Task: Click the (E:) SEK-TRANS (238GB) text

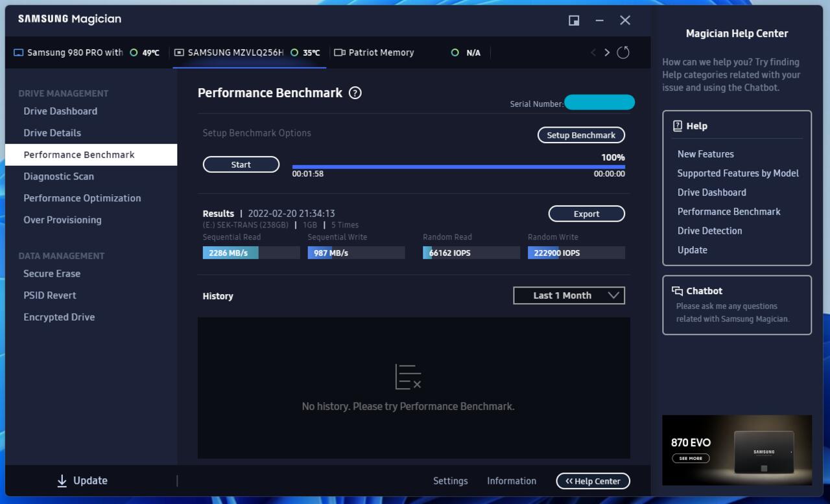Action: click(x=246, y=225)
